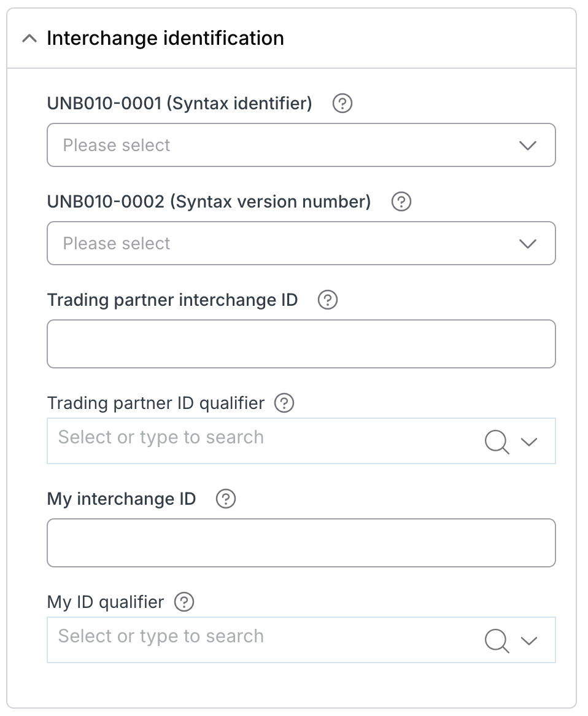
Task: Click search icon in My ID qualifier
Action: click(x=497, y=640)
